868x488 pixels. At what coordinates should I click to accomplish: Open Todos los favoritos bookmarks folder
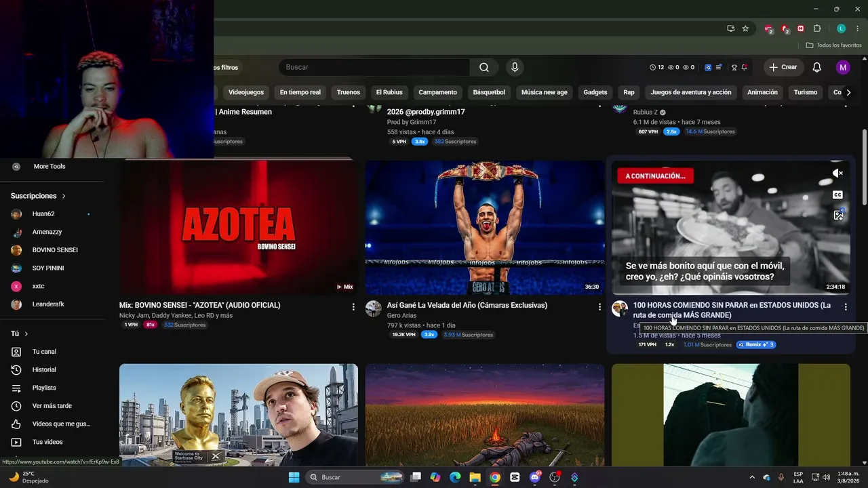pyautogui.click(x=833, y=45)
